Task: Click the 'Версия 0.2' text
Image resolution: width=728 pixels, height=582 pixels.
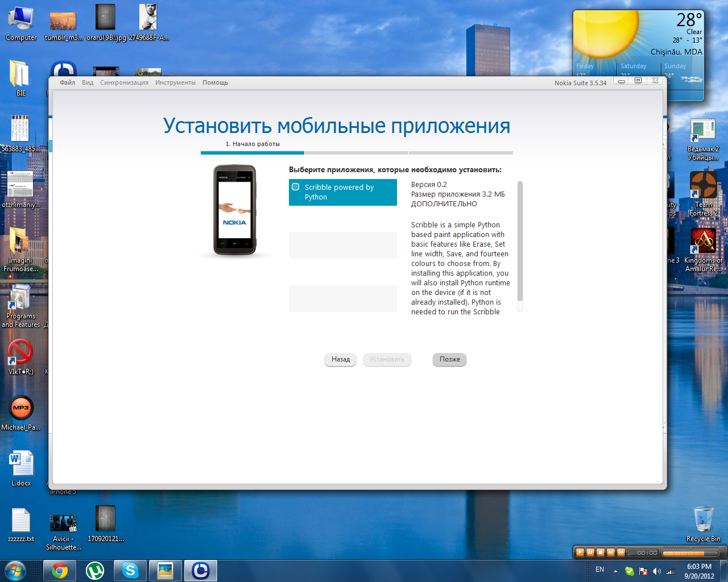Action: (x=429, y=185)
